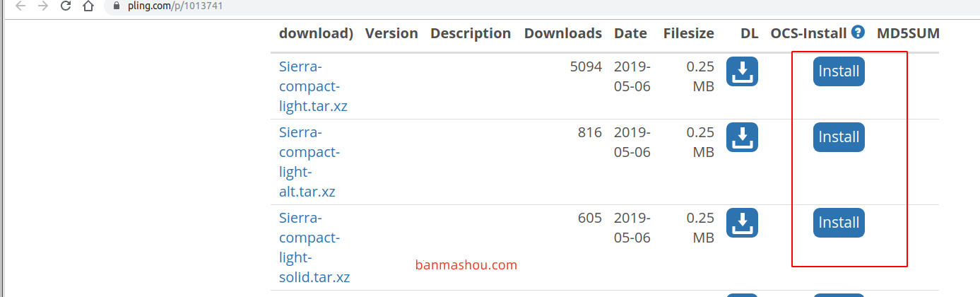Click the pling.com address bar
980x297 pixels.
[x=495, y=6]
